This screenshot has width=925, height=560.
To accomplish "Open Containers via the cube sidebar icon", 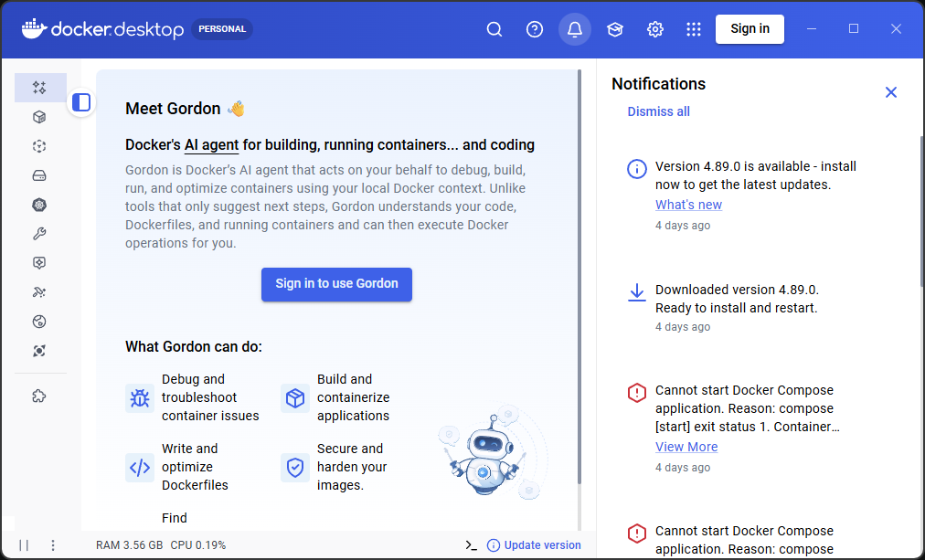I will click(x=39, y=117).
